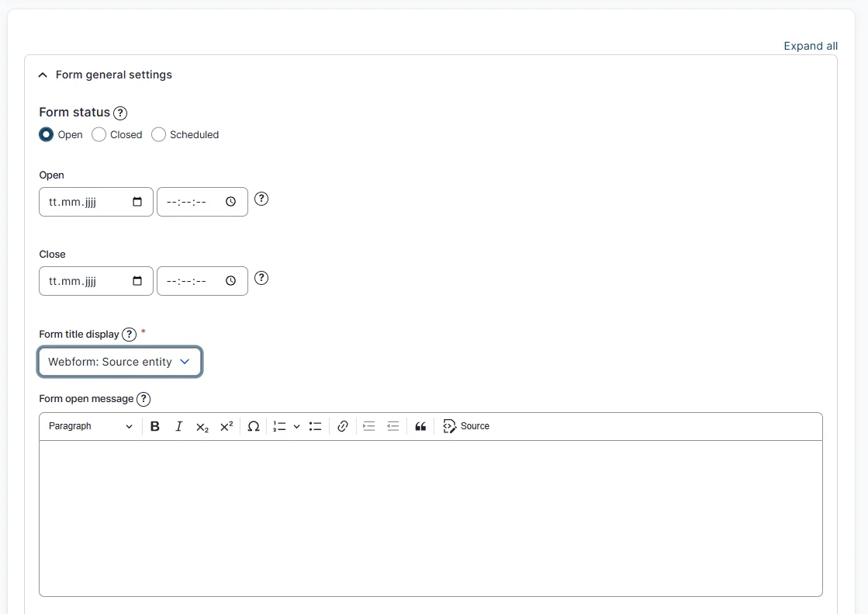The image size is (868, 614).
Task: Click inside the Close time field
Action: 194,280
